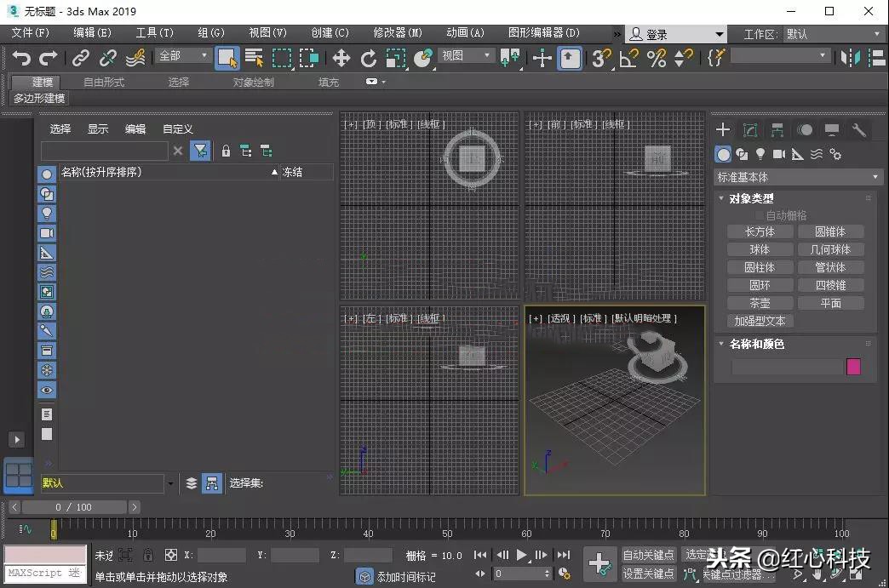Viewport: 889px width, 588px height.
Task: Click the Lights bulb icon in command panel
Action: tap(760, 154)
